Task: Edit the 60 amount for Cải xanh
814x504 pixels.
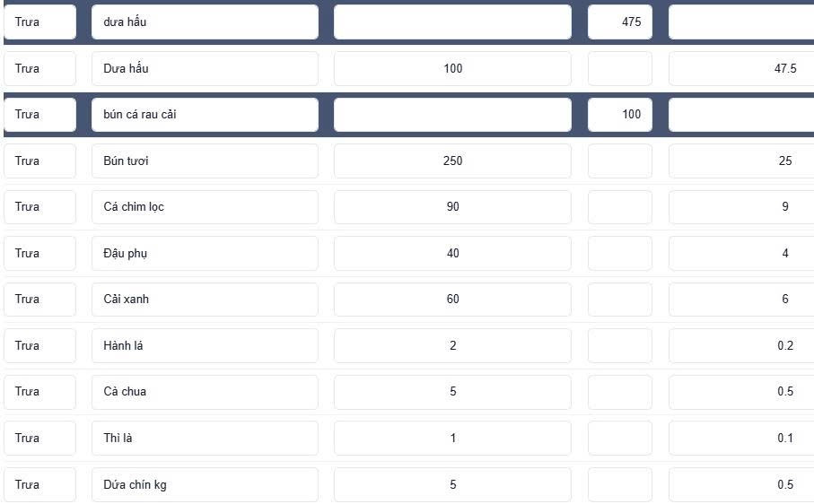Action: (452, 300)
